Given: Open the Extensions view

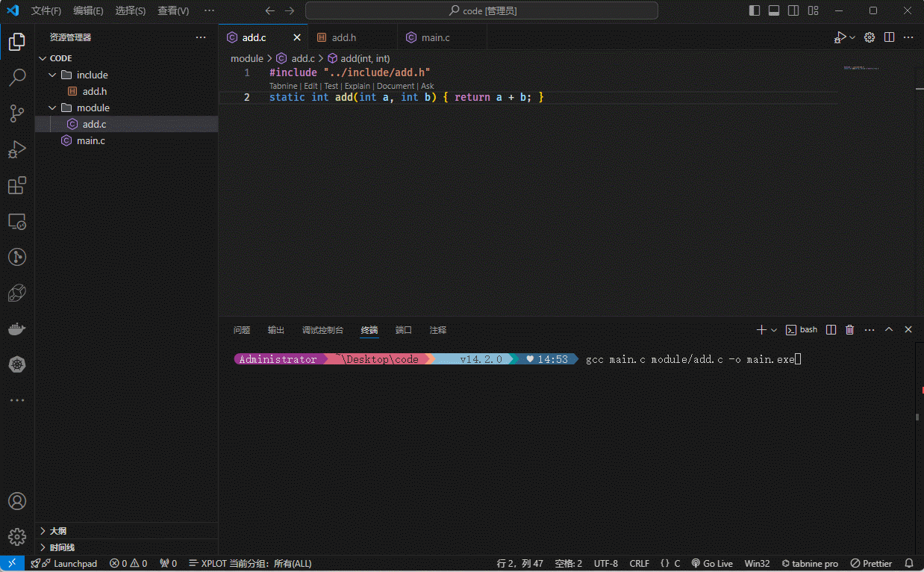Looking at the screenshot, I should tap(17, 186).
